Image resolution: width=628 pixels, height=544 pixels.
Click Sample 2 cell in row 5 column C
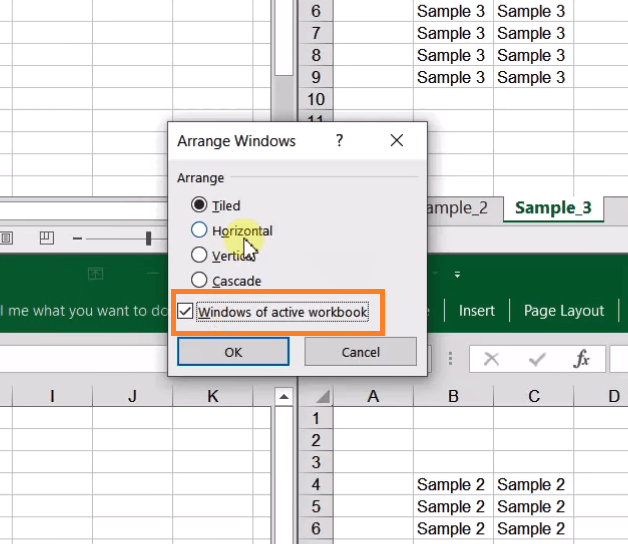coord(533,506)
